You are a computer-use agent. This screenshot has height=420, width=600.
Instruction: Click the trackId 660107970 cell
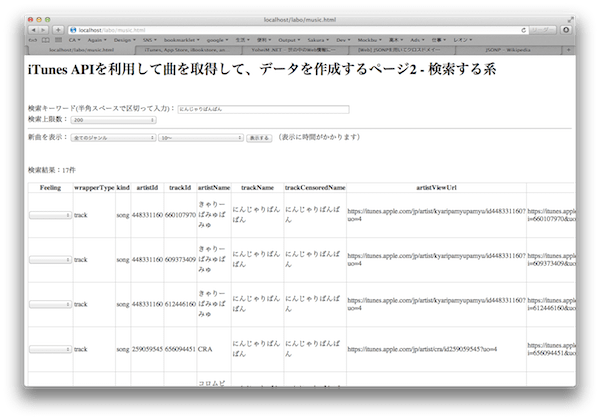[180, 215]
